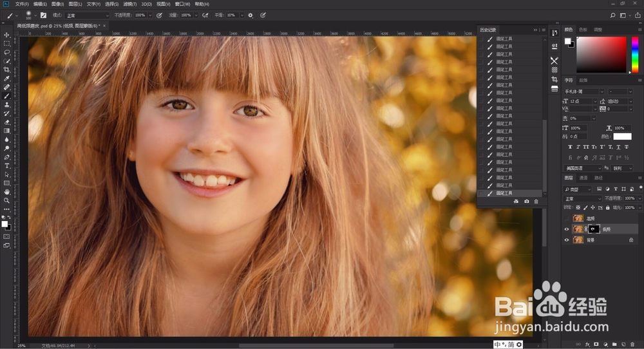644x349 pixels.
Task: Delete current history state trash icon
Action: (x=536, y=201)
